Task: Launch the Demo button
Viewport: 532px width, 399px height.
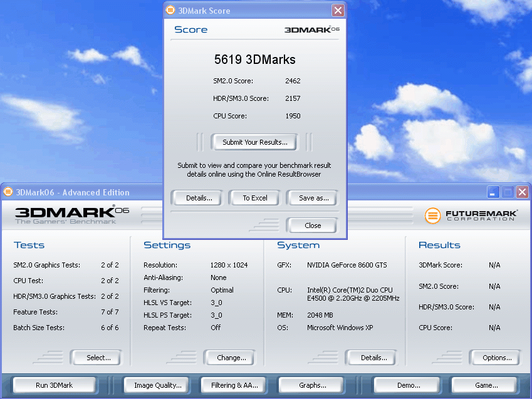Action: [407, 385]
